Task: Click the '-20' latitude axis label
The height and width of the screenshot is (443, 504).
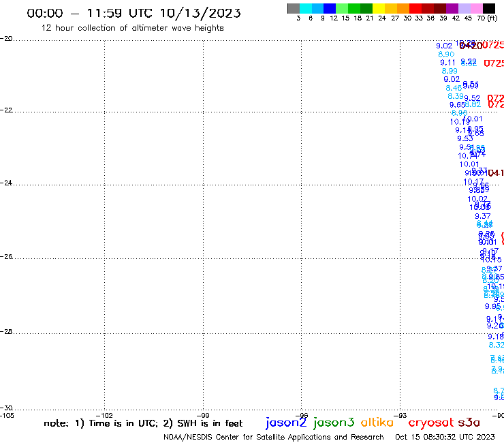Action: point(6,39)
